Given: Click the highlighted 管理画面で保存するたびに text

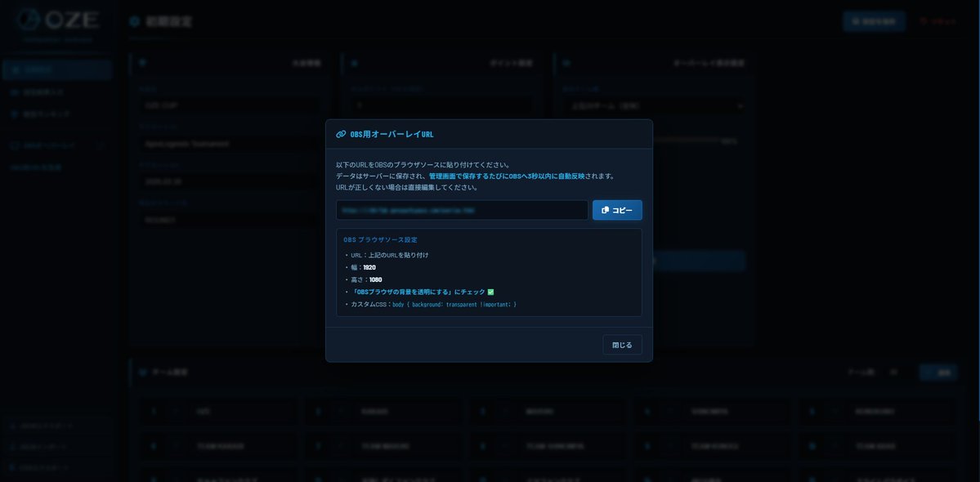Looking at the screenshot, I should click(x=469, y=176).
